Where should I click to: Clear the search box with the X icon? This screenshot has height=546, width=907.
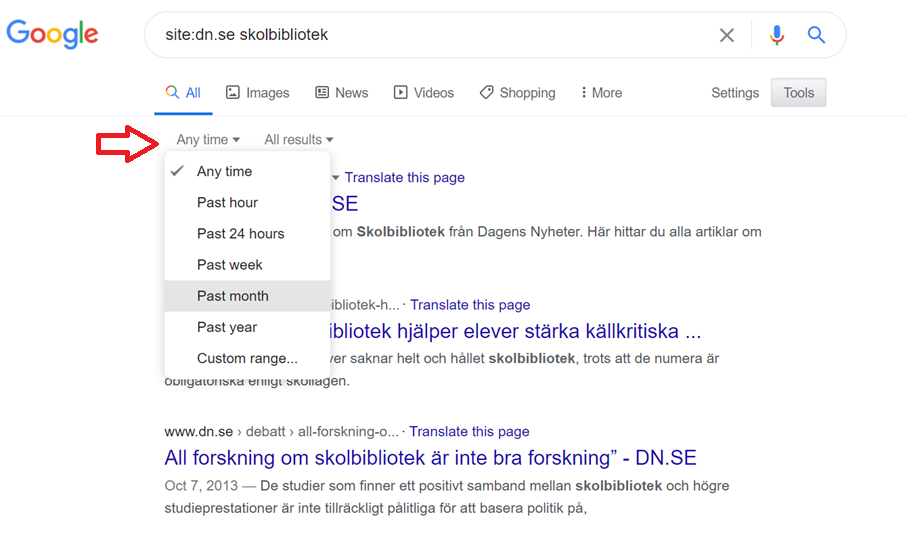(727, 35)
